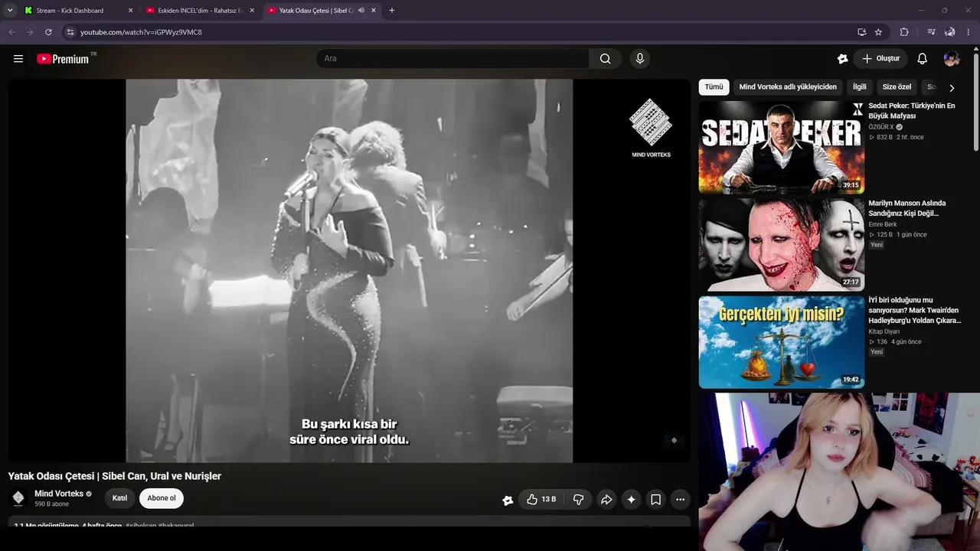Open Chrome profile avatar in toolbar
The width and height of the screenshot is (980, 551).
tap(950, 32)
